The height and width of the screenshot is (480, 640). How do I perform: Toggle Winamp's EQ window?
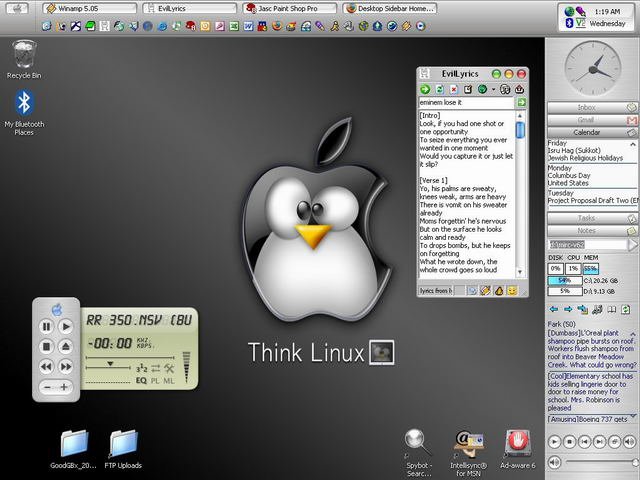click(x=141, y=380)
